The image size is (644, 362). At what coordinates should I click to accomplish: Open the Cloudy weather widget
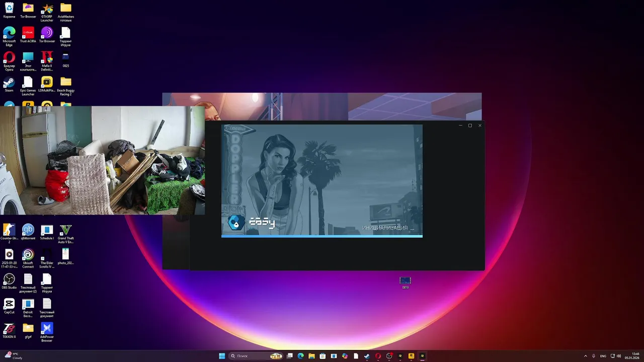tap(13, 356)
